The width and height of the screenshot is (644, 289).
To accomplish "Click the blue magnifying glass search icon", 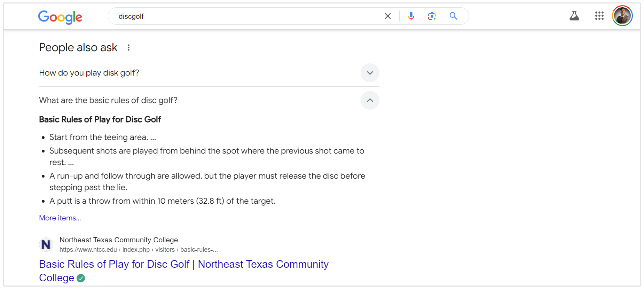I will click(x=453, y=16).
